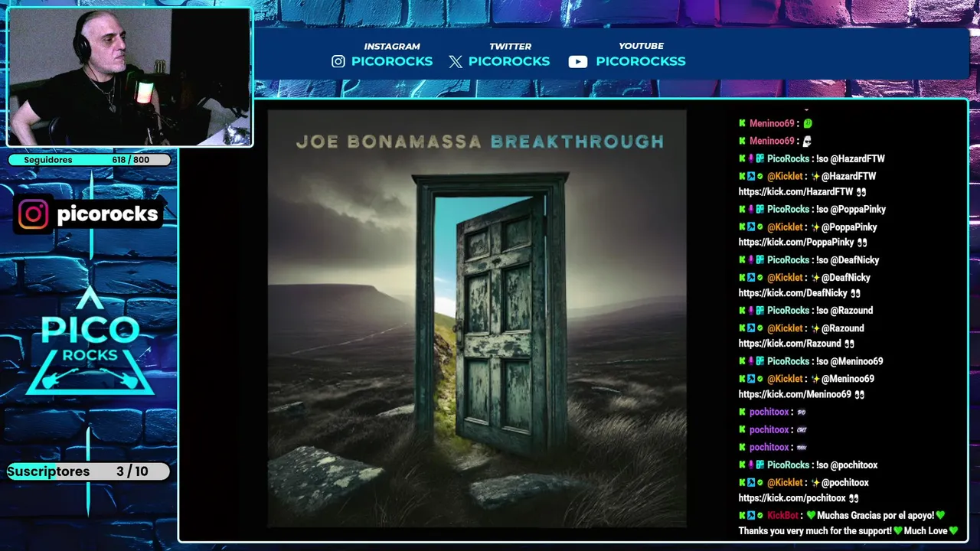Image resolution: width=980 pixels, height=551 pixels.
Task: Click the Instagram icon in the top banner
Action: [338, 61]
